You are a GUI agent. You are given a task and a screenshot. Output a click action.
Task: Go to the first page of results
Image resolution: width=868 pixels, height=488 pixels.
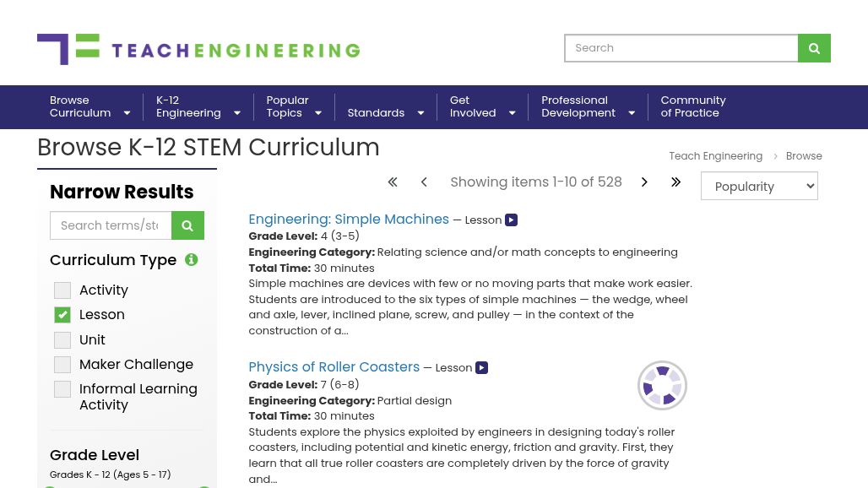point(393,182)
